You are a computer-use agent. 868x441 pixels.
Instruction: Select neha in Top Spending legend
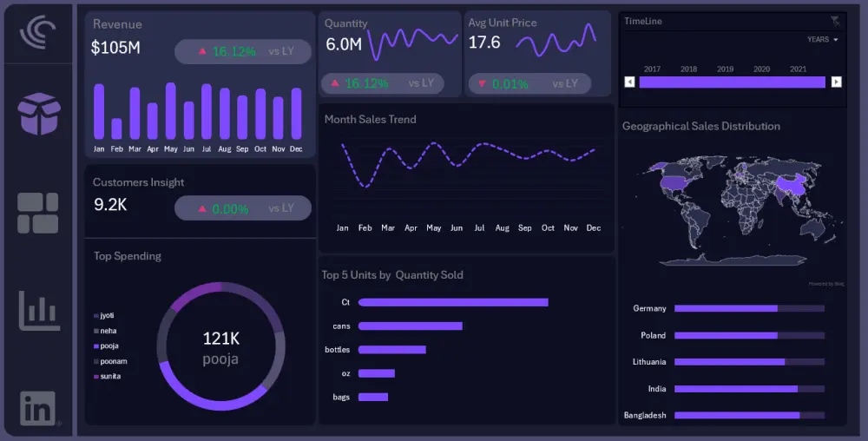click(105, 331)
